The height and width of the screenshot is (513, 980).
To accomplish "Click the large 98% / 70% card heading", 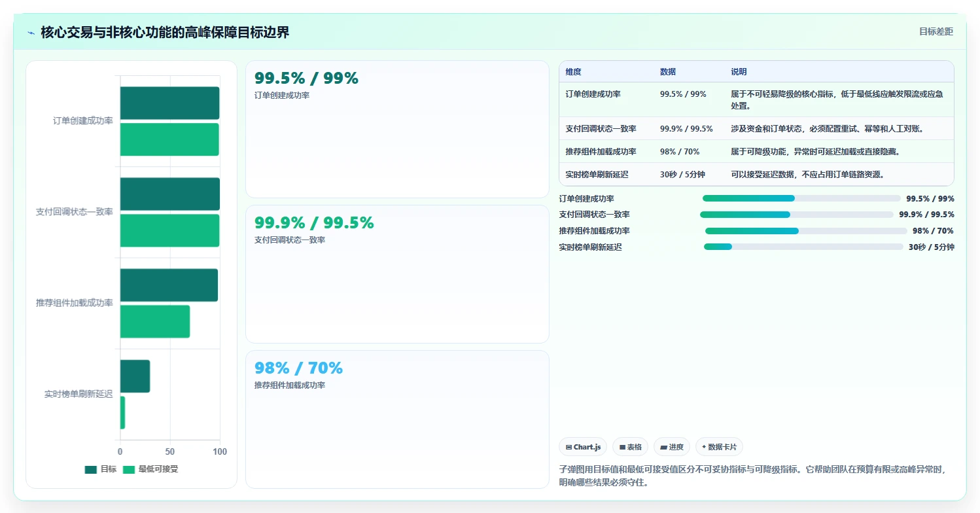I will coord(298,368).
